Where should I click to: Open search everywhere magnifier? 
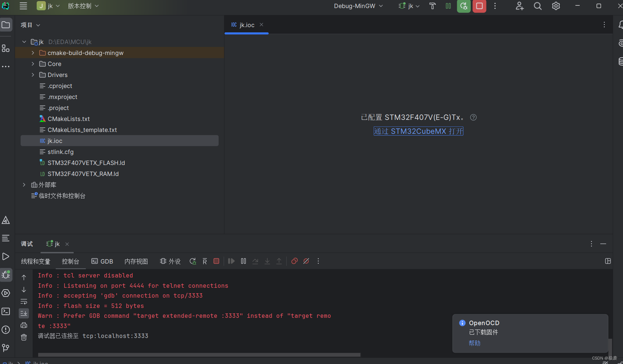[538, 6]
